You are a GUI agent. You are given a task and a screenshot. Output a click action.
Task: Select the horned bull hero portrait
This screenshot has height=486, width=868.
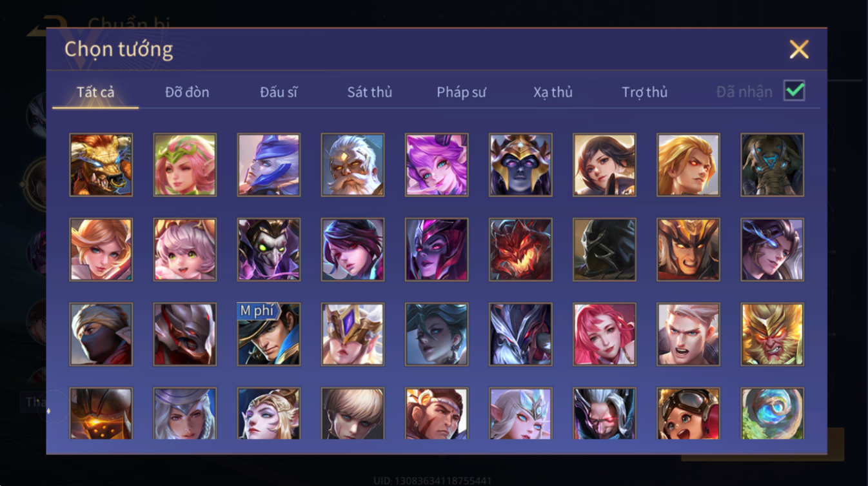coord(101,165)
